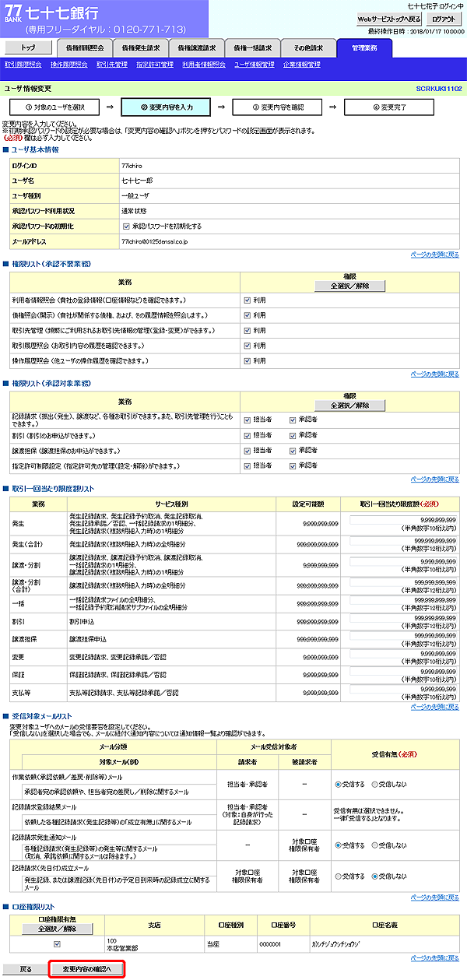Toggle 承認パスワードを初期化する checkbox

pyautogui.click(x=127, y=227)
